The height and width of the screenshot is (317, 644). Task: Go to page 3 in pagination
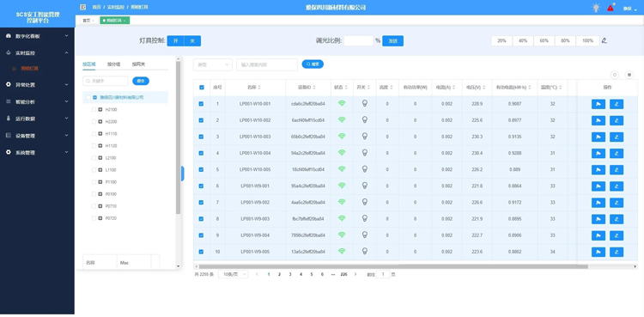290,274
